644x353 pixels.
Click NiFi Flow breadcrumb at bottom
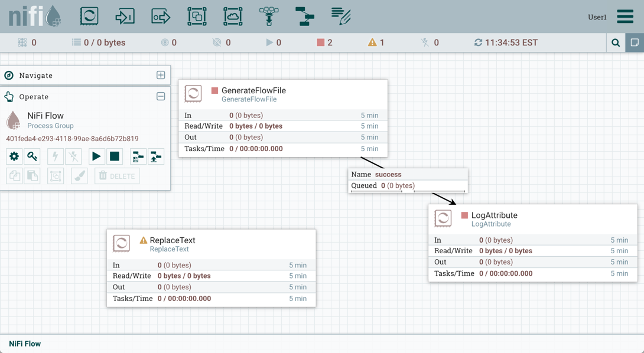(x=25, y=344)
